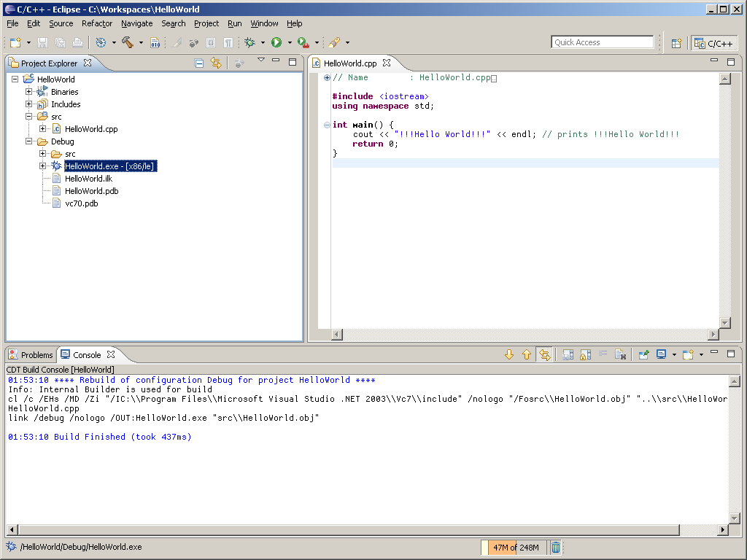The width and height of the screenshot is (747, 560).
Task: Launch debugging with the Debug bug icon
Action: click(x=251, y=42)
